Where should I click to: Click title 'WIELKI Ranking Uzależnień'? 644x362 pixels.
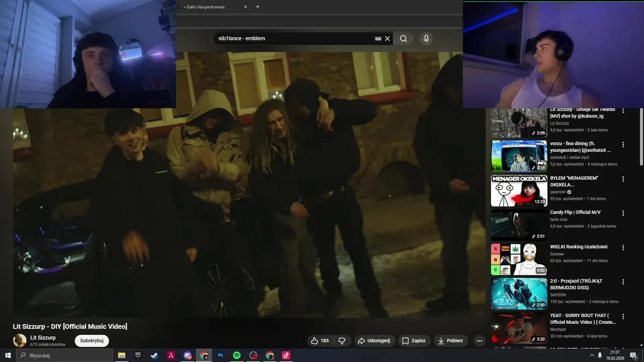(x=579, y=247)
